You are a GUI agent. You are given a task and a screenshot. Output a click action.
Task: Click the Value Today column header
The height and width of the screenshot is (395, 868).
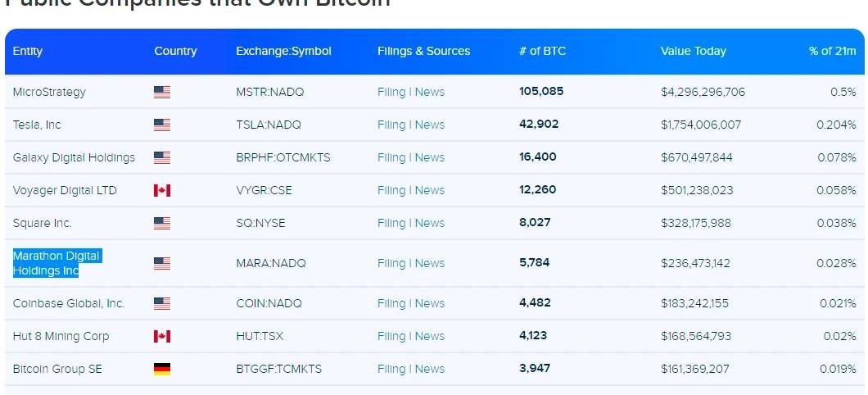coord(693,51)
